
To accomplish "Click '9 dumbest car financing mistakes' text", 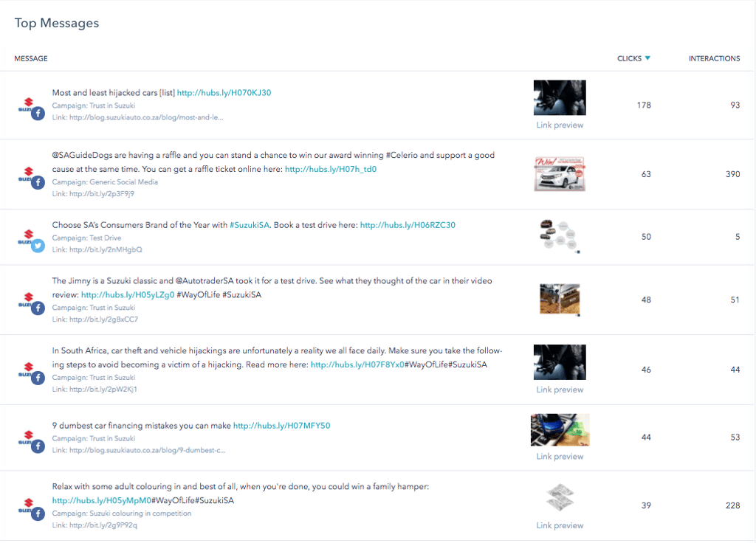I will coord(142,426).
